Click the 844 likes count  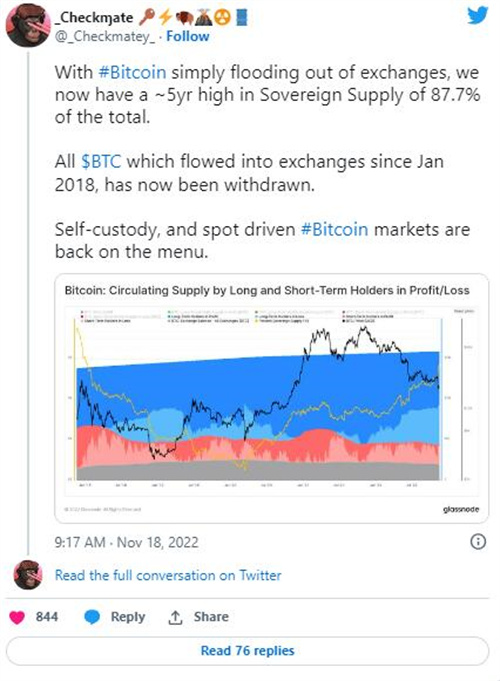point(47,617)
